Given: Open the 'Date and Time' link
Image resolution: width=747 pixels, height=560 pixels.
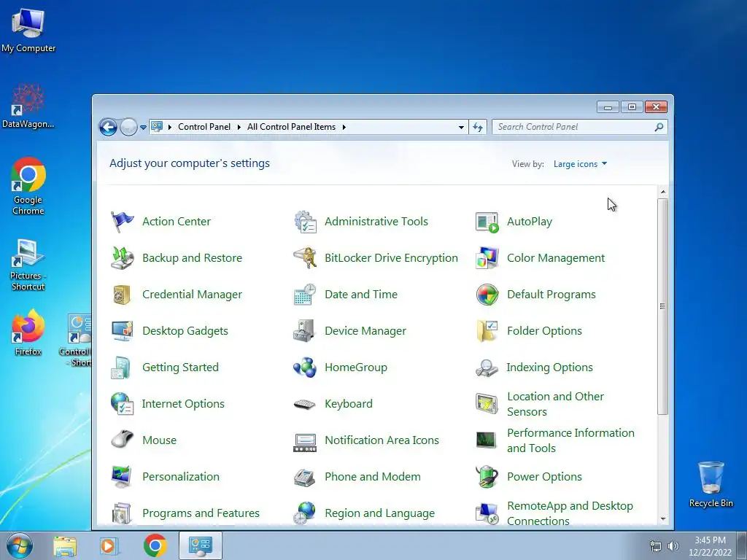Looking at the screenshot, I should coord(361,295).
